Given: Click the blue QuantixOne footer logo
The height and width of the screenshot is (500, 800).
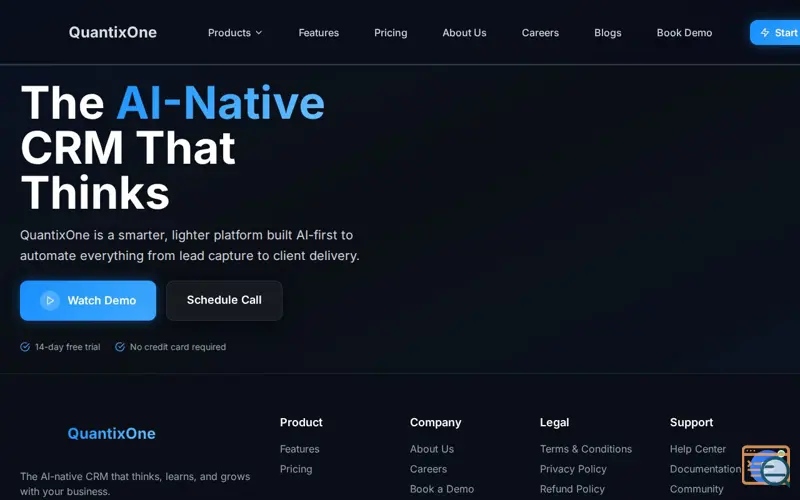Looking at the screenshot, I should point(111,433).
